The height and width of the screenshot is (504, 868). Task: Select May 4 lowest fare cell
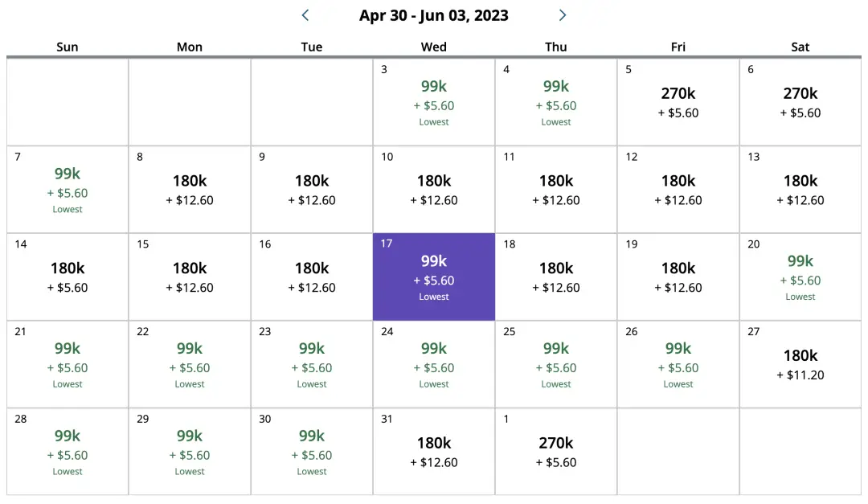coord(556,102)
